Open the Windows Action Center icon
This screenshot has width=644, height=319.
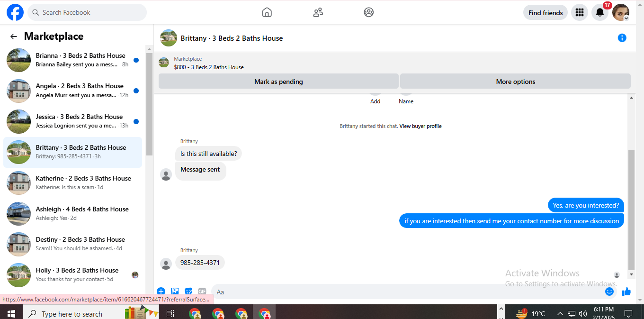pos(628,313)
